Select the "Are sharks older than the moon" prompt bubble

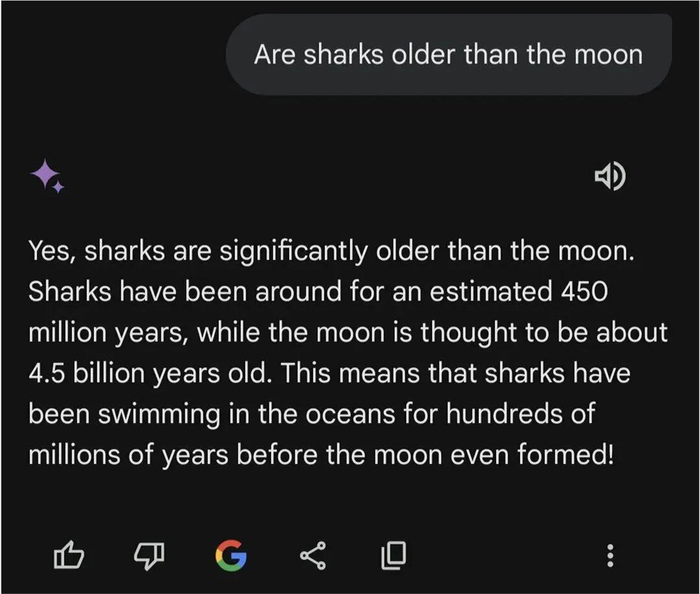click(448, 55)
